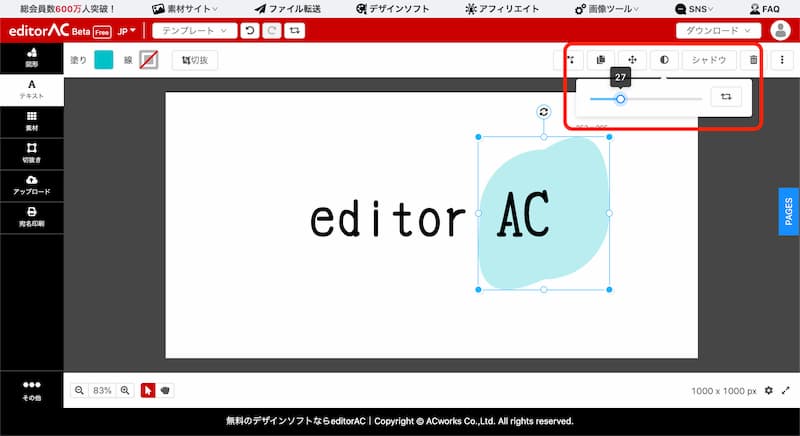Click the layer order icon in toolbar

[x=570, y=60]
